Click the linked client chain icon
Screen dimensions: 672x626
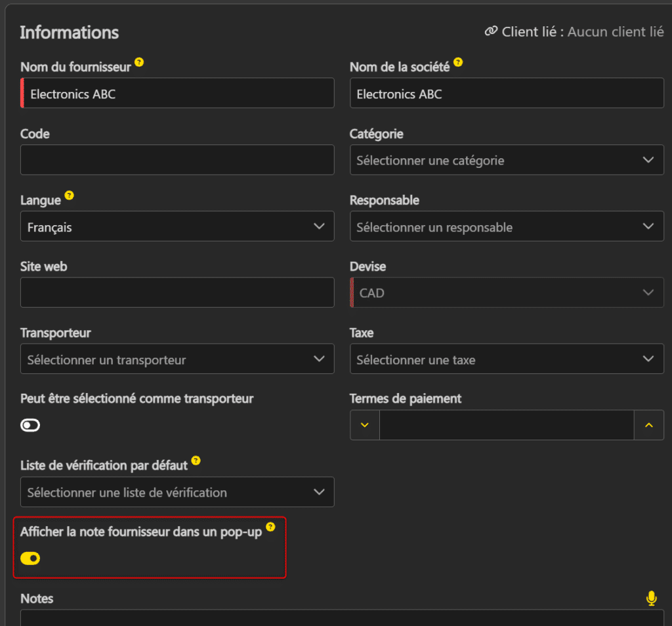tap(491, 31)
